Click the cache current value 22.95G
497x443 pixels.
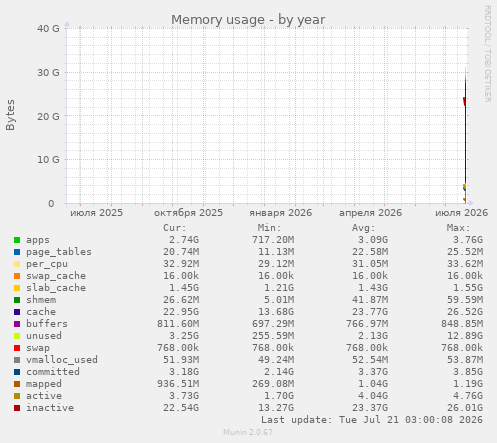coord(181,312)
